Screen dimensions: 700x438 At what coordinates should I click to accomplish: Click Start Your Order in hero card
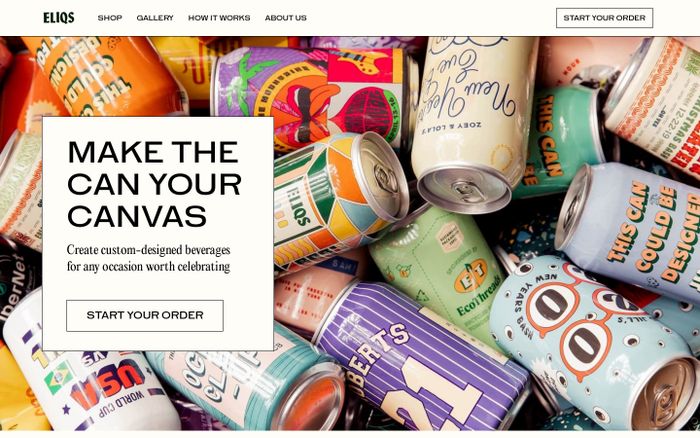145,316
